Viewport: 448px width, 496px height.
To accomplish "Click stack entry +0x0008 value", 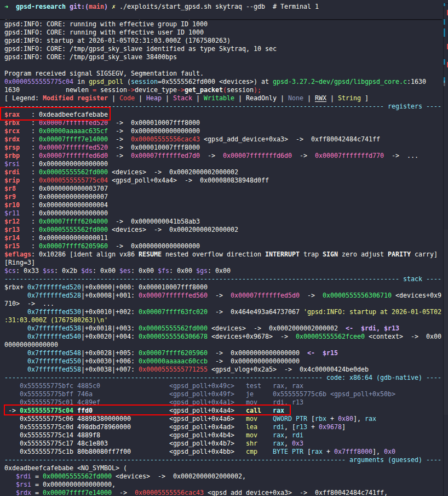I will point(173,295).
